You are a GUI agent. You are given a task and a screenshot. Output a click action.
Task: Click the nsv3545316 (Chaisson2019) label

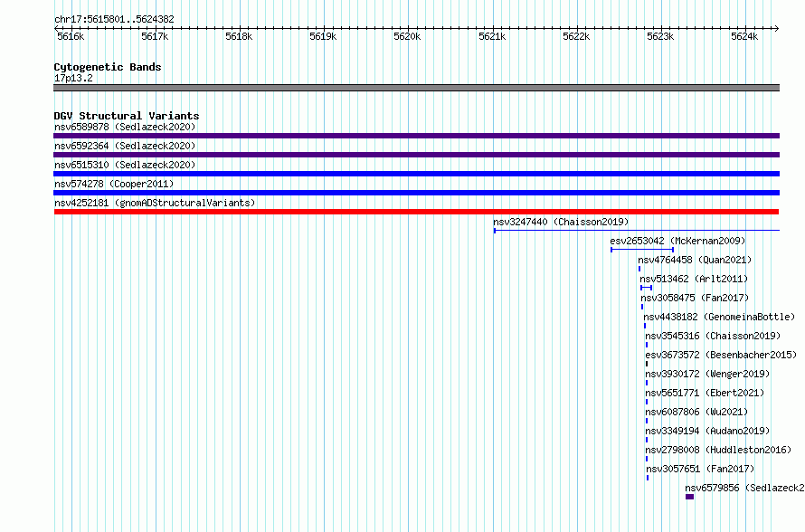[713, 336]
